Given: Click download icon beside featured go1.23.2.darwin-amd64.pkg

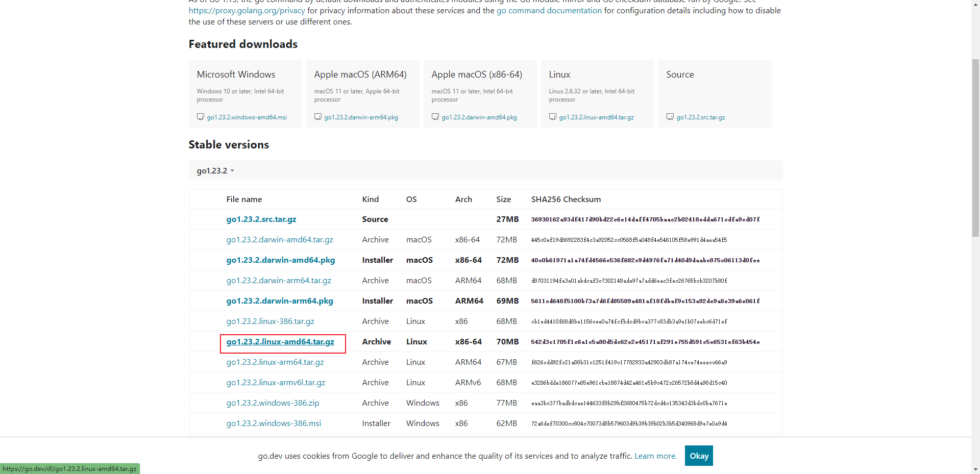Looking at the screenshot, I should (435, 117).
